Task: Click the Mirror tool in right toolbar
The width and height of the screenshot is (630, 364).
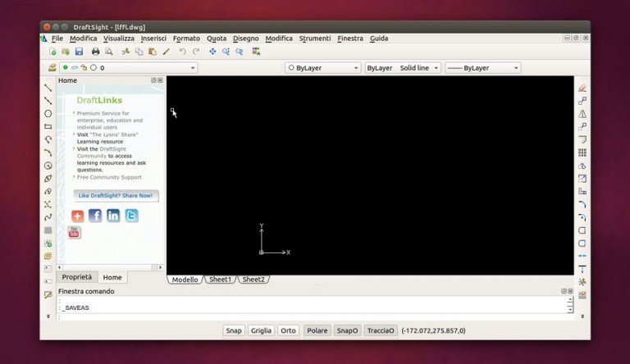Action: (x=582, y=114)
